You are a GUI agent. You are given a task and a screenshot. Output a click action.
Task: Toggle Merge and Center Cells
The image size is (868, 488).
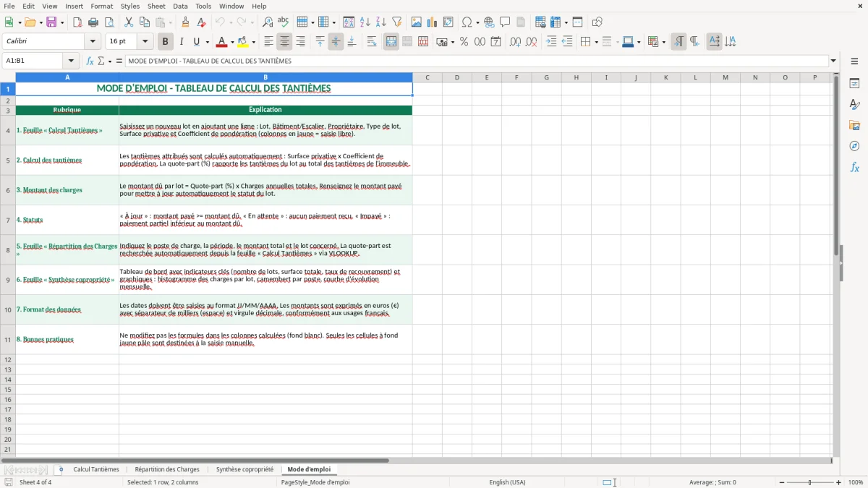[x=391, y=42]
